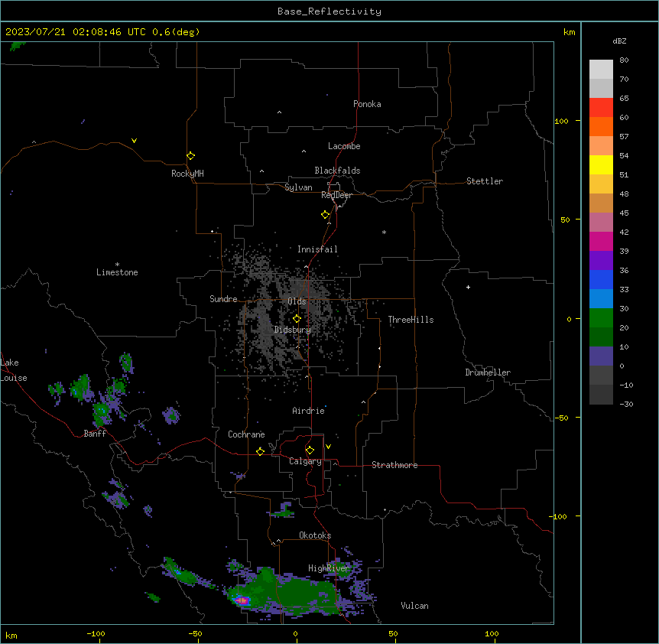Image resolution: width=659 pixels, height=644 pixels.
Task: Click the Lake Louise label
Action: pos(14,370)
